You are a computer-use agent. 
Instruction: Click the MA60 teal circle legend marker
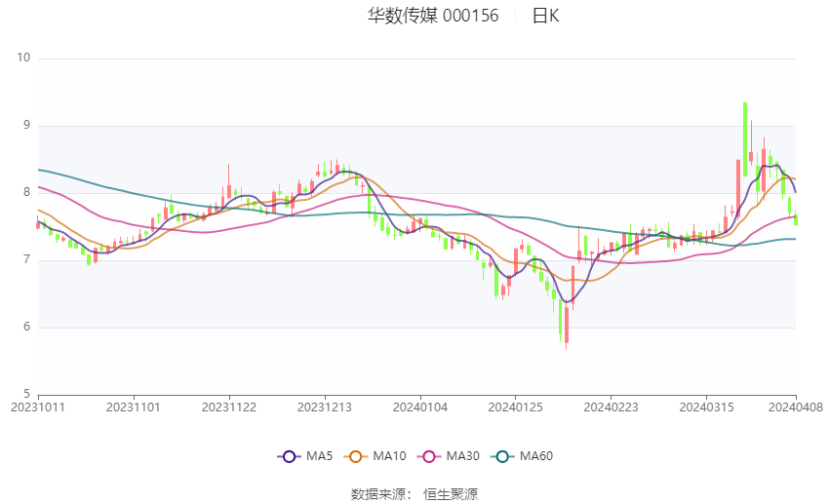pyautogui.click(x=503, y=456)
